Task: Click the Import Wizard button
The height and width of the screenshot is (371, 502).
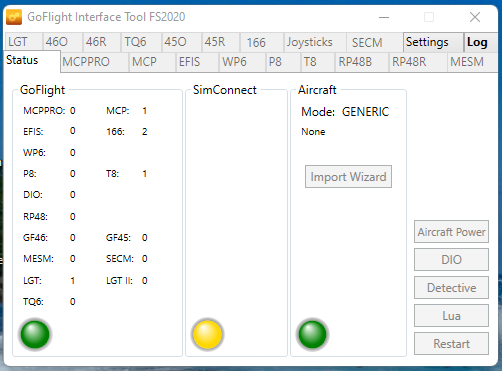Action: 348,177
